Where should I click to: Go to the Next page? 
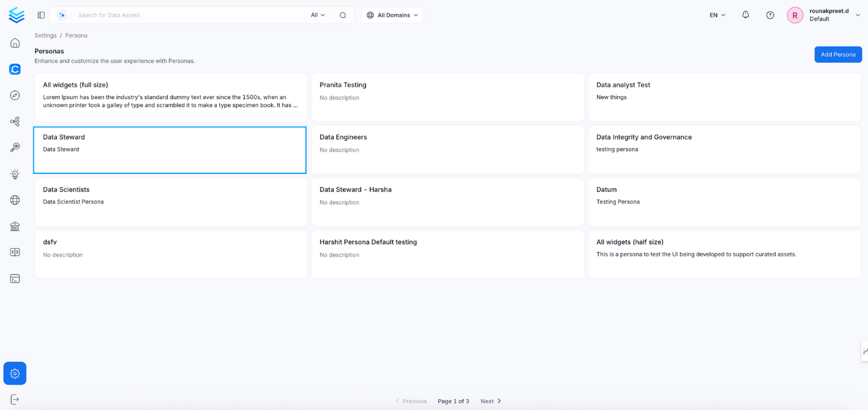(491, 401)
